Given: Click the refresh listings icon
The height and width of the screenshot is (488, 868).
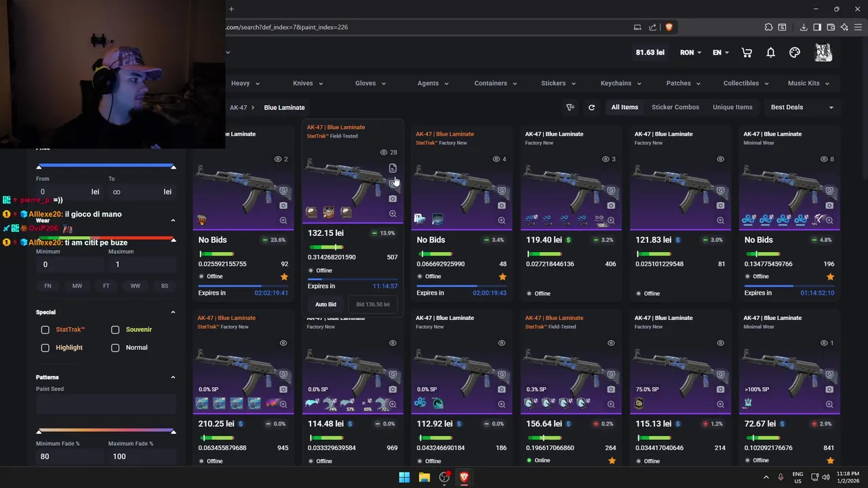Looking at the screenshot, I should pyautogui.click(x=591, y=107).
